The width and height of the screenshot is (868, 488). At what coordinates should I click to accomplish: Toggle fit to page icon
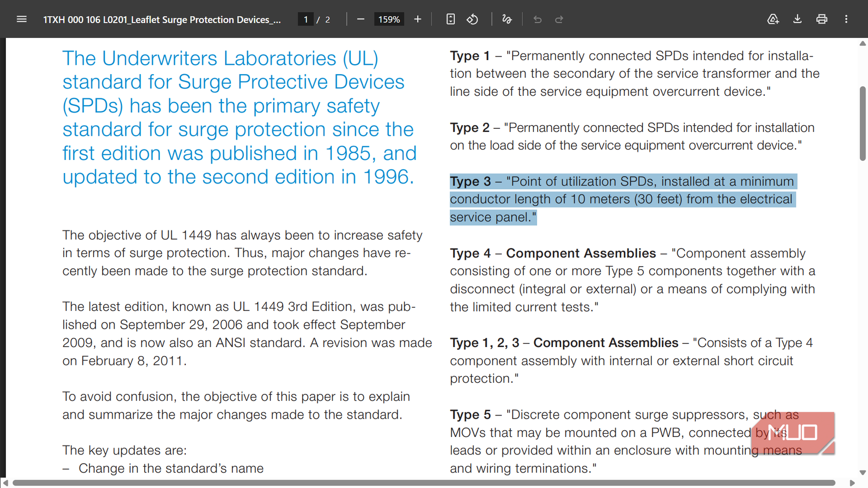[450, 19]
